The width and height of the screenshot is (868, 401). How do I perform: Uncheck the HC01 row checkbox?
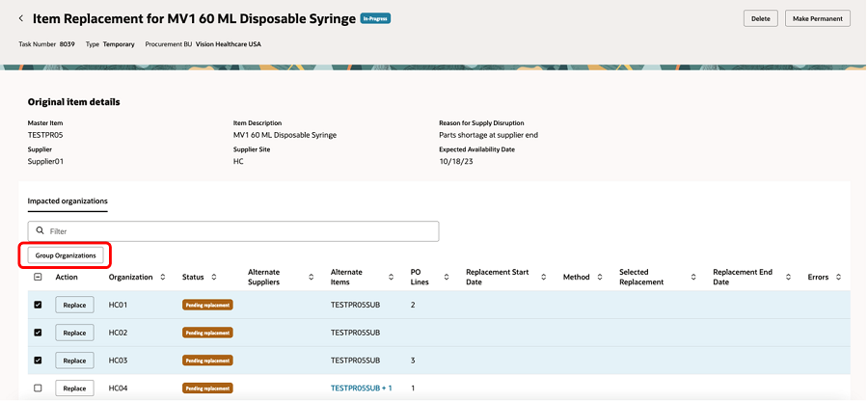(x=38, y=305)
